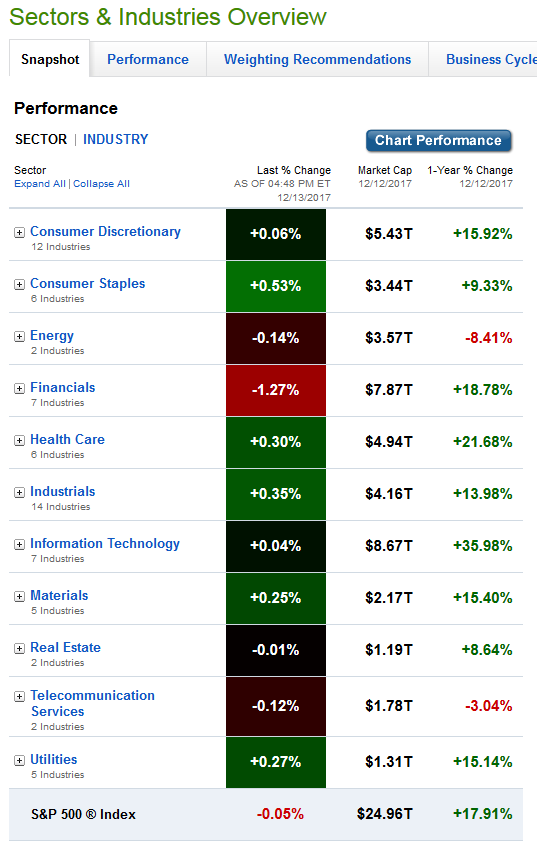Open the Weighting Recommendations tab
The width and height of the screenshot is (537, 844).
(x=317, y=59)
